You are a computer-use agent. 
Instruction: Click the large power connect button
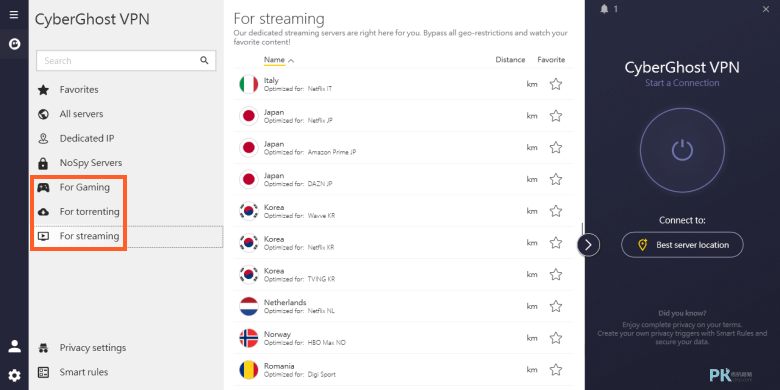coord(682,150)
